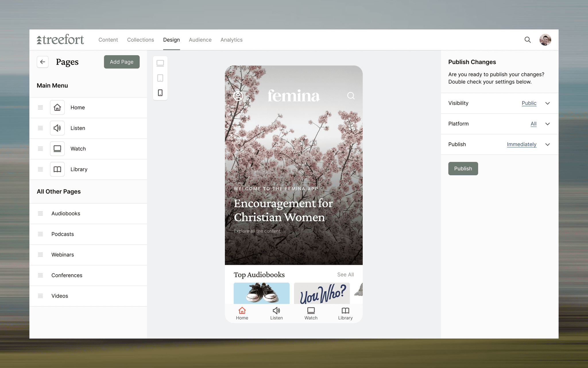Tap Home in the preview bottom nav
This screenshot has width=588, height=368.
click(x=242, y=313)
